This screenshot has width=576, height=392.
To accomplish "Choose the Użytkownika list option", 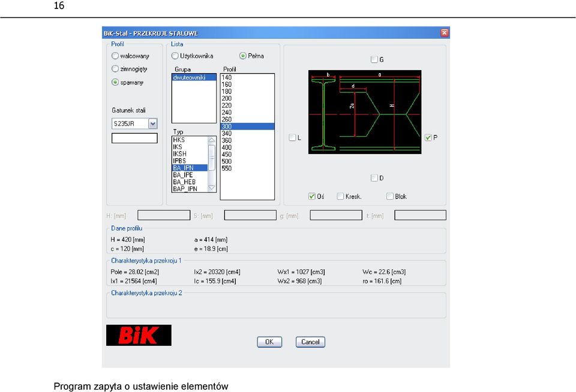I will click(175, 56).
